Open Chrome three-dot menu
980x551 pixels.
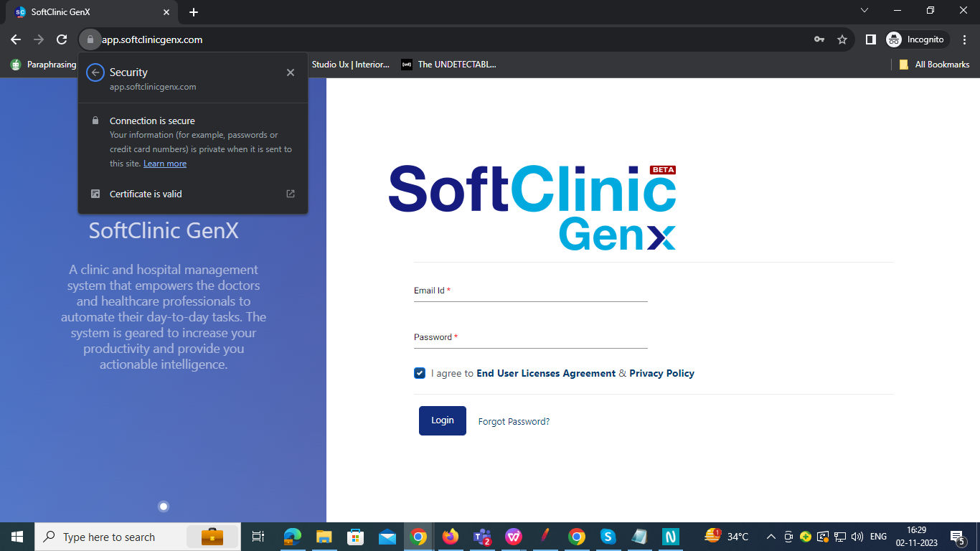tap(965, 39)
